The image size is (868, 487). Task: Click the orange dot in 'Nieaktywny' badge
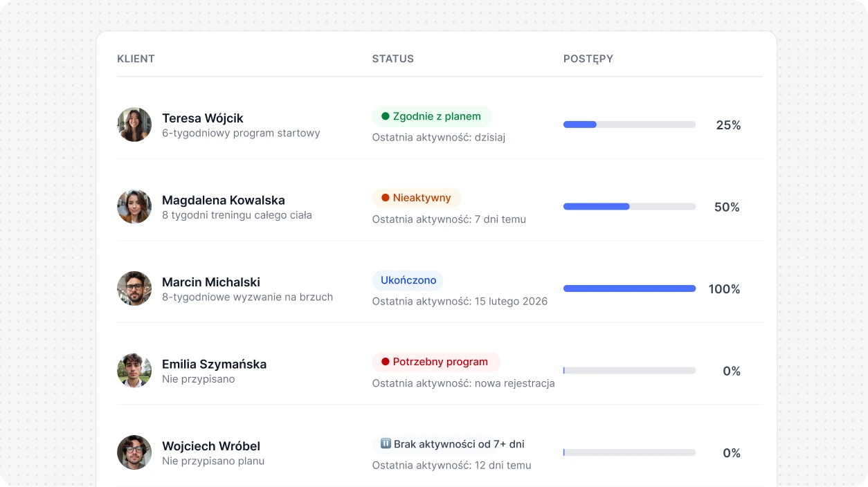(386, 198)
